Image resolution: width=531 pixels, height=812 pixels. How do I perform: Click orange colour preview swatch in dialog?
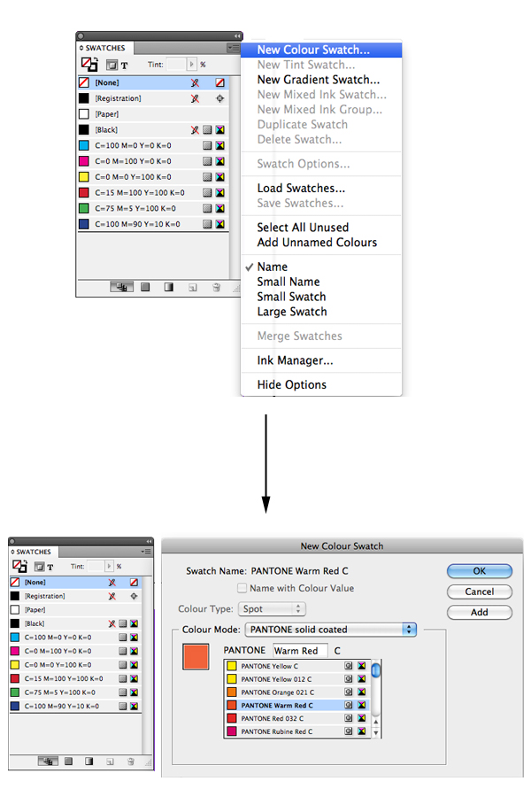(x=196, y=657)
